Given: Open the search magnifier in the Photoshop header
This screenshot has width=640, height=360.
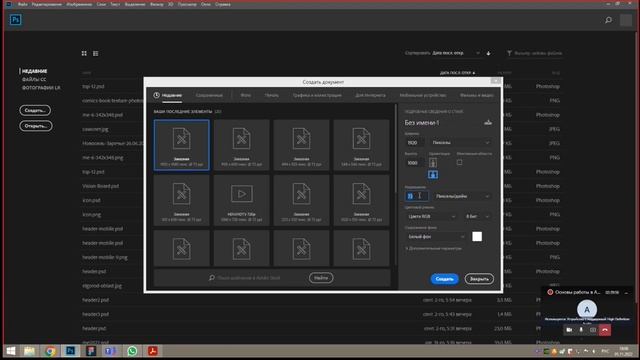Looking at the screenshot, I should pyautogui.click(x=608, y=20).
